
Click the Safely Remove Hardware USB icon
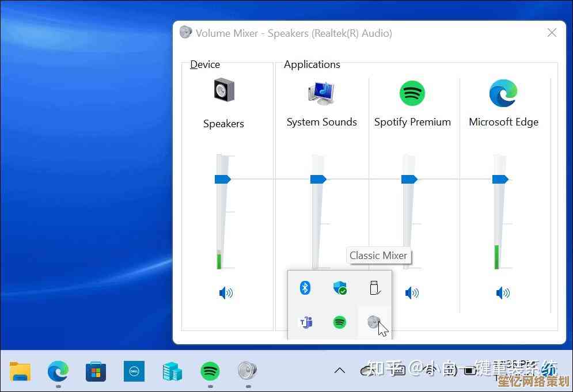[375, 288]
